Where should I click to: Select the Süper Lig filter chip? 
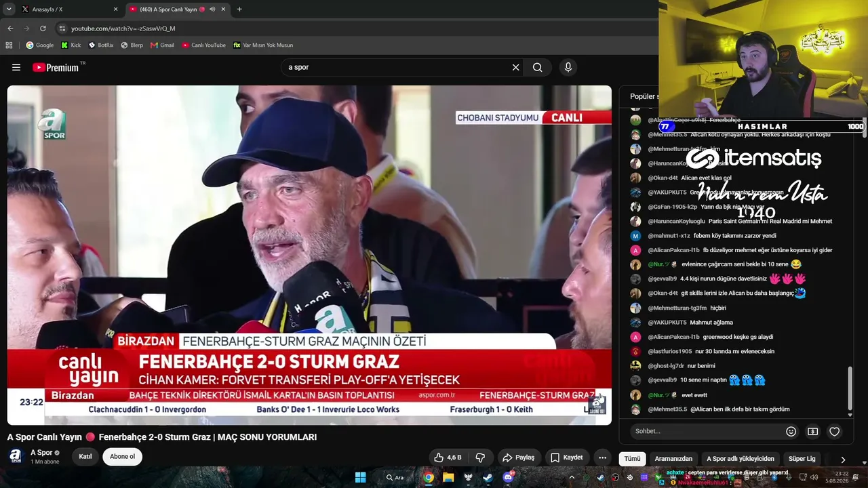[802, 459]
